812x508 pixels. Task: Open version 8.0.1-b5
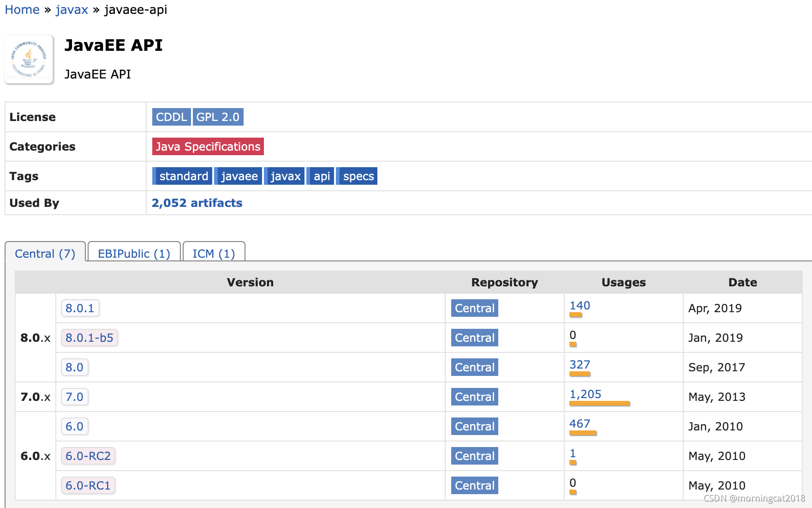coord(90,338)
